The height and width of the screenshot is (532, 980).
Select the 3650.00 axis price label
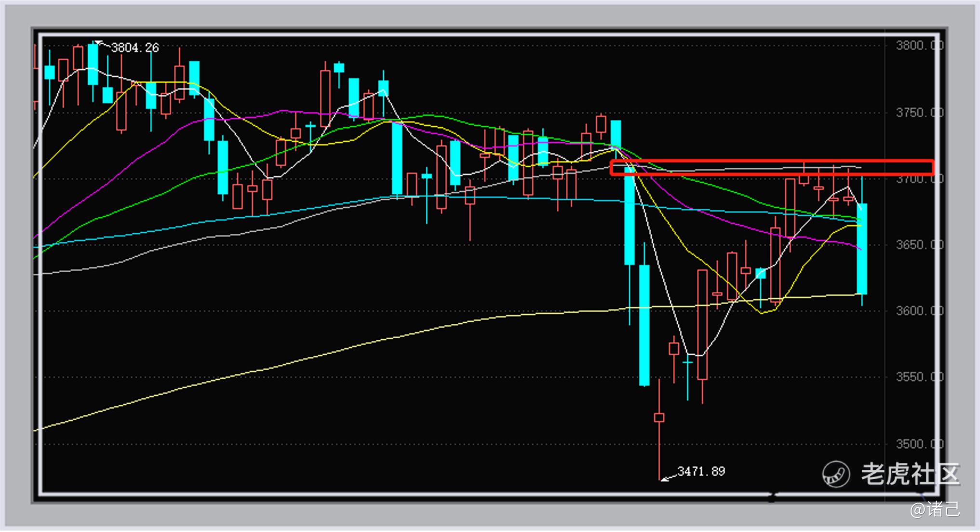[919, 245]
